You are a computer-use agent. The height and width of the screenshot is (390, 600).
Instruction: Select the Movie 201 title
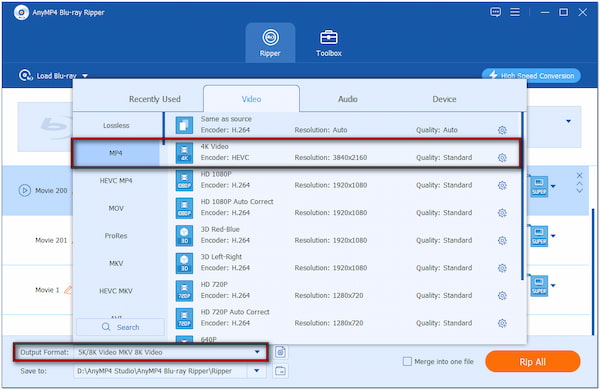51,240
